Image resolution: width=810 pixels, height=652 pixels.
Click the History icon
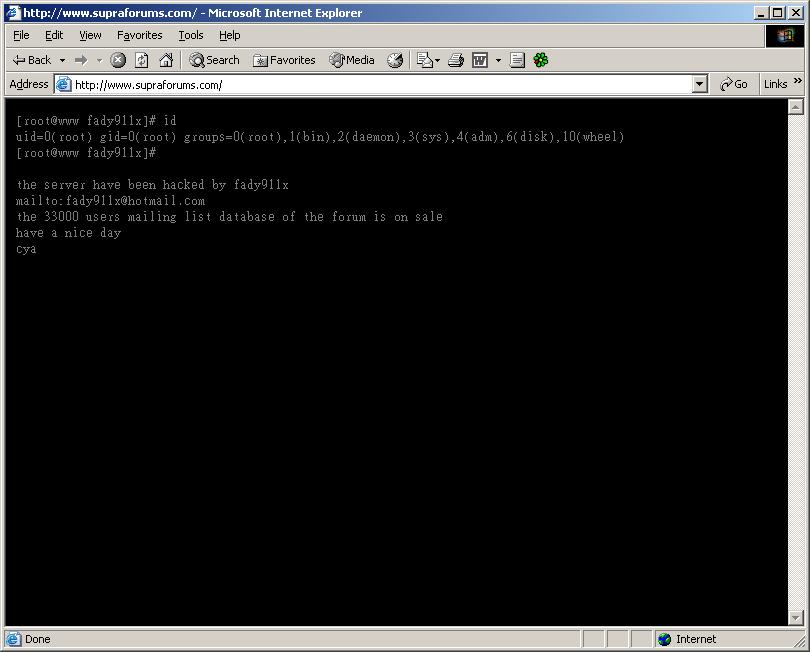pos(395,60)
